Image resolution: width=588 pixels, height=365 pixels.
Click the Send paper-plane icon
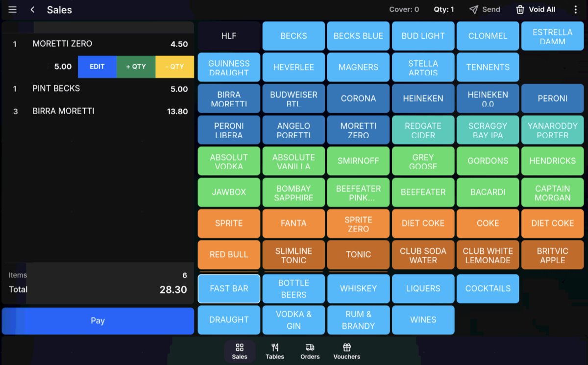tap(473, 9)
